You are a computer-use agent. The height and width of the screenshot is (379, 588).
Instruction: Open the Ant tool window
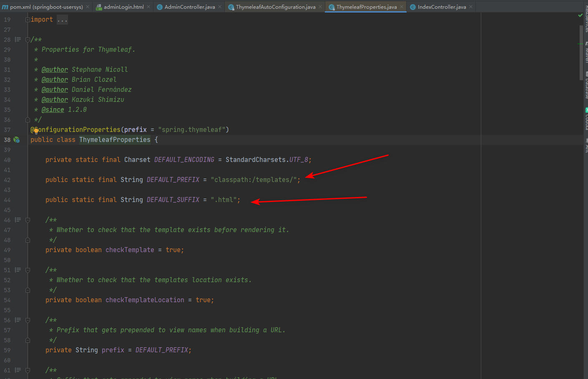(x=586, y=146)
